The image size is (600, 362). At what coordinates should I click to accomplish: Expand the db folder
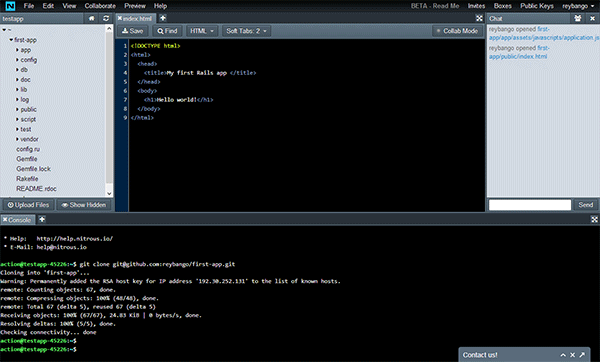[x=17, y=70]
